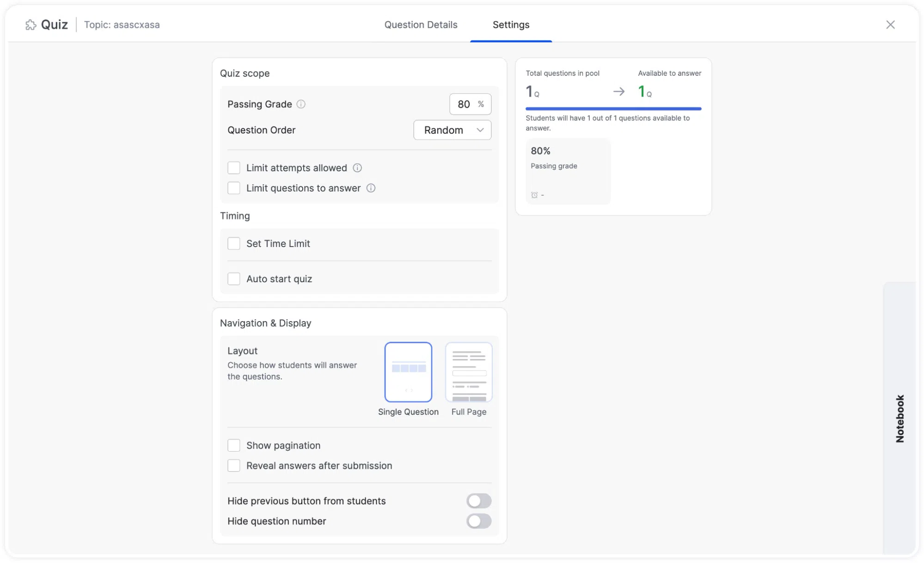Switch to the Question Details tab
This screenshot has height=563, width=924.
tap(421, 25)
